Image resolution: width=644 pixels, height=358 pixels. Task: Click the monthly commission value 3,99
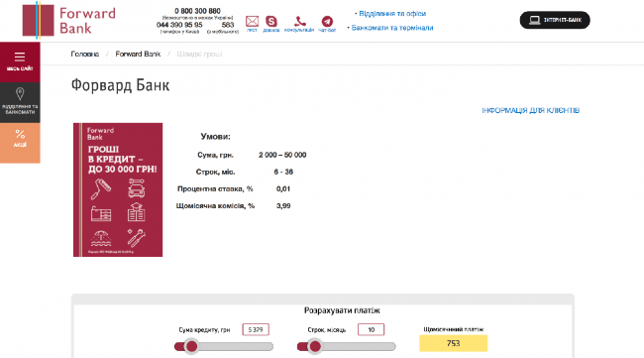(x=283, y=206)
